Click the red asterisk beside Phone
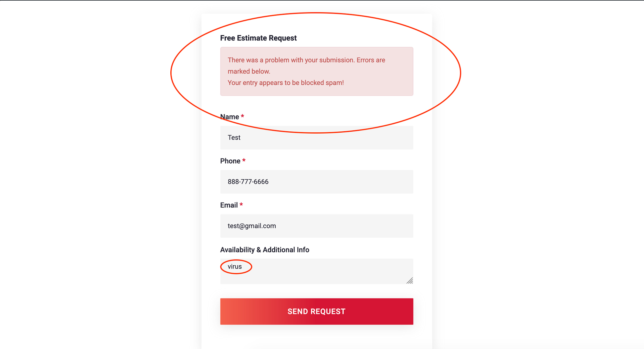 [x=244, y=160]
